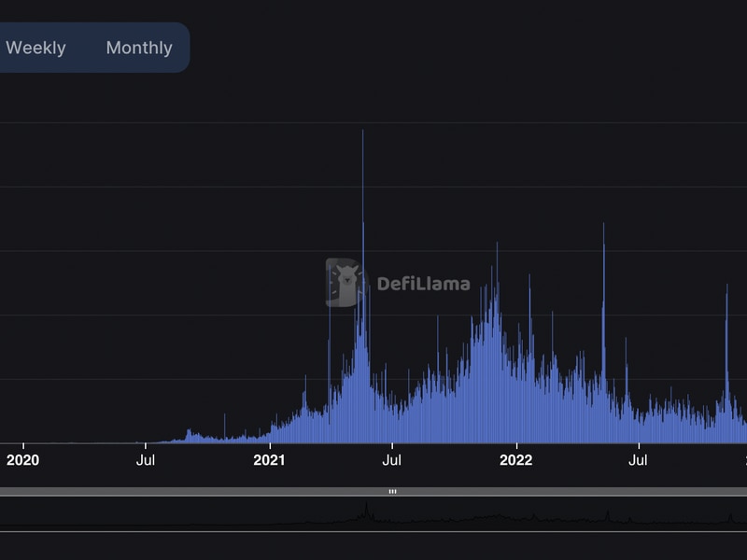This screenshot has height=560, width=747.
Task: Click the Jul 2021 axis tick label
Action: pos(393,459)
